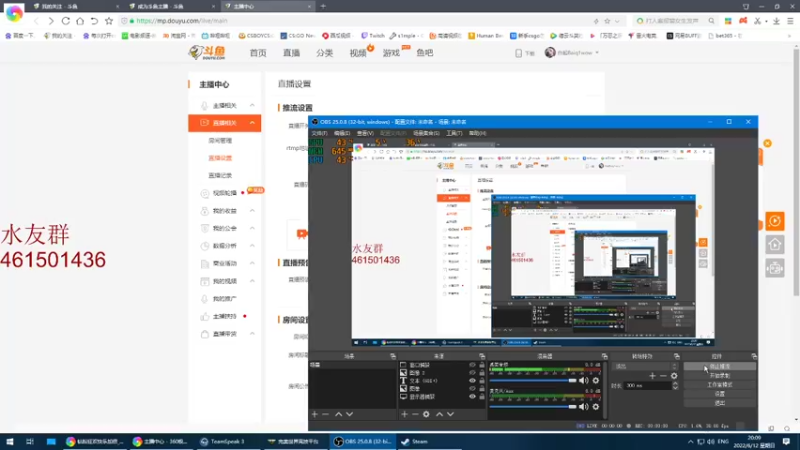This screenshot has height=450, width=800.
Task: Open a new browser tab with plus
Action: pyautogui.click(x=323, y=6)
